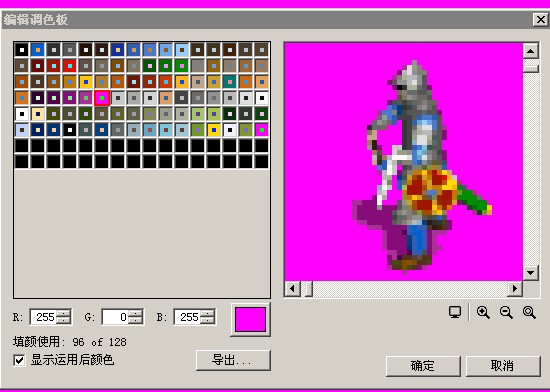550x392 pixels.
Task: Zoom in with the plus magnifier icon
Action: click(483, 312)
